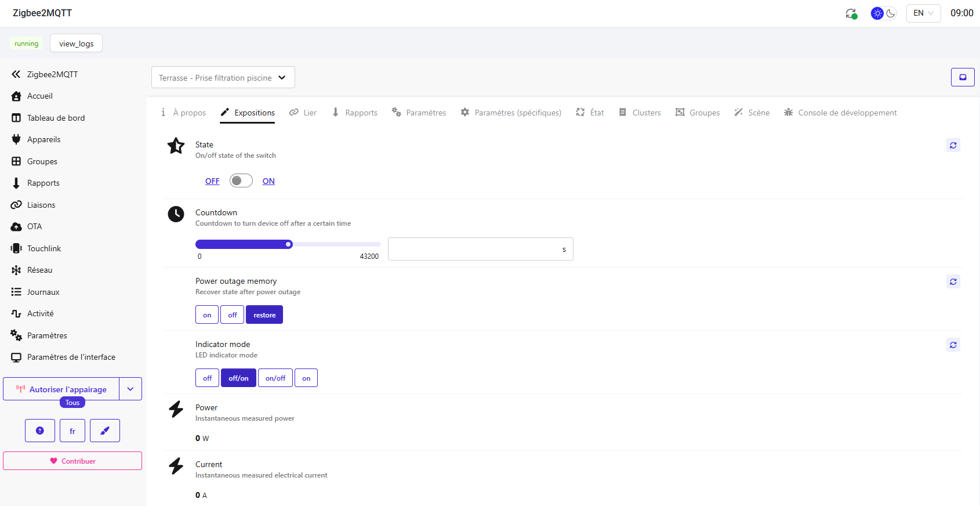Click the view_logs button
The image size is (980, 506).
76,44
